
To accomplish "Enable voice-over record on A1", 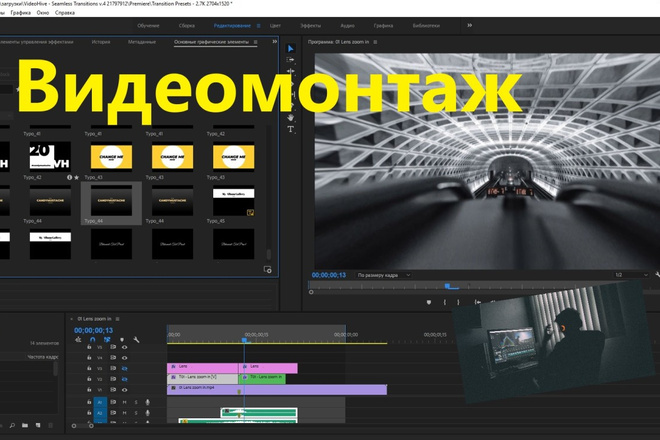I will (x=147, y=402).
